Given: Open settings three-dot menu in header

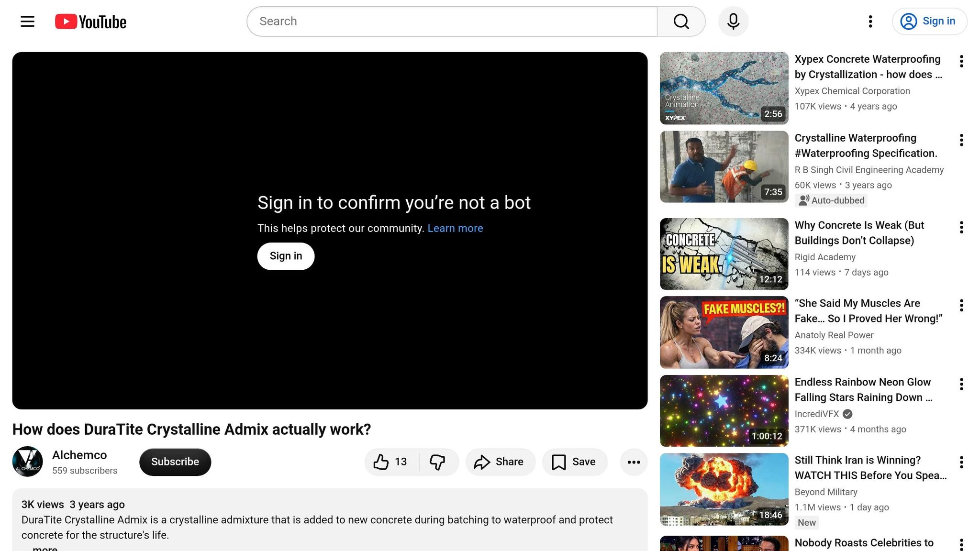Looking at the screenshot, I should click(x=870, y=22).
